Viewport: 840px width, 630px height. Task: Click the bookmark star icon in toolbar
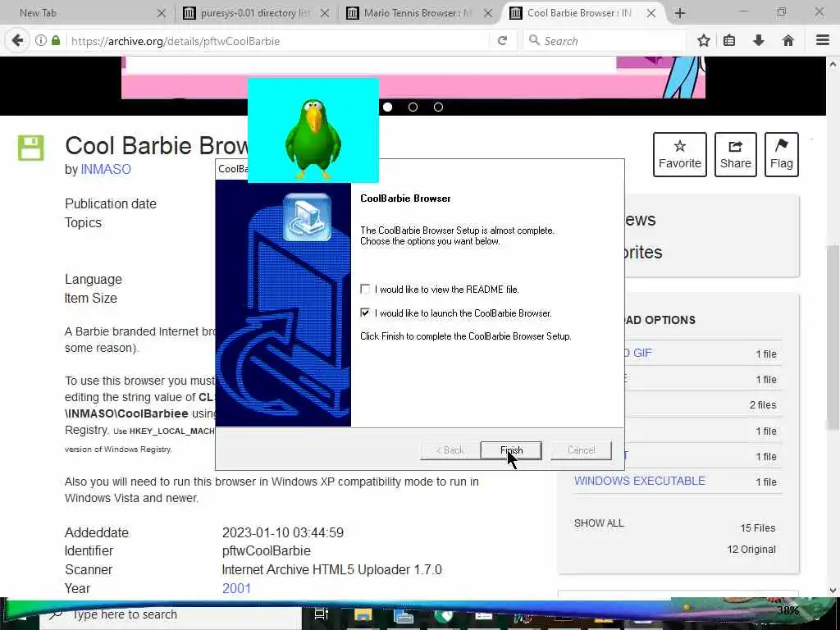click(703, 41)
